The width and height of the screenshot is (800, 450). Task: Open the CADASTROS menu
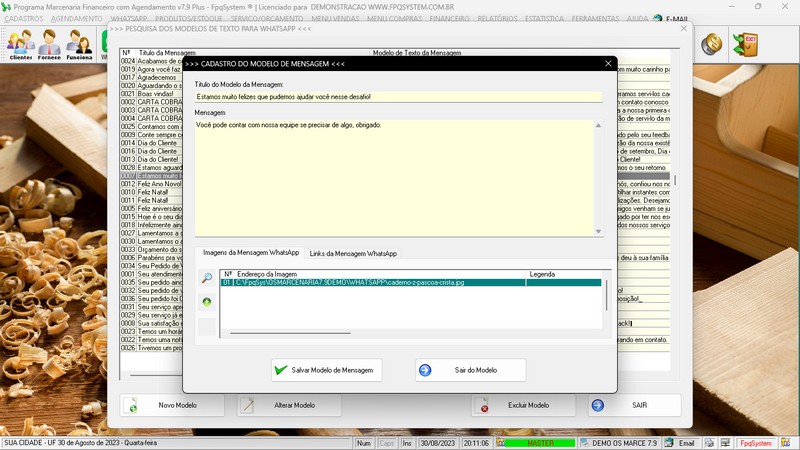[23, 19]
